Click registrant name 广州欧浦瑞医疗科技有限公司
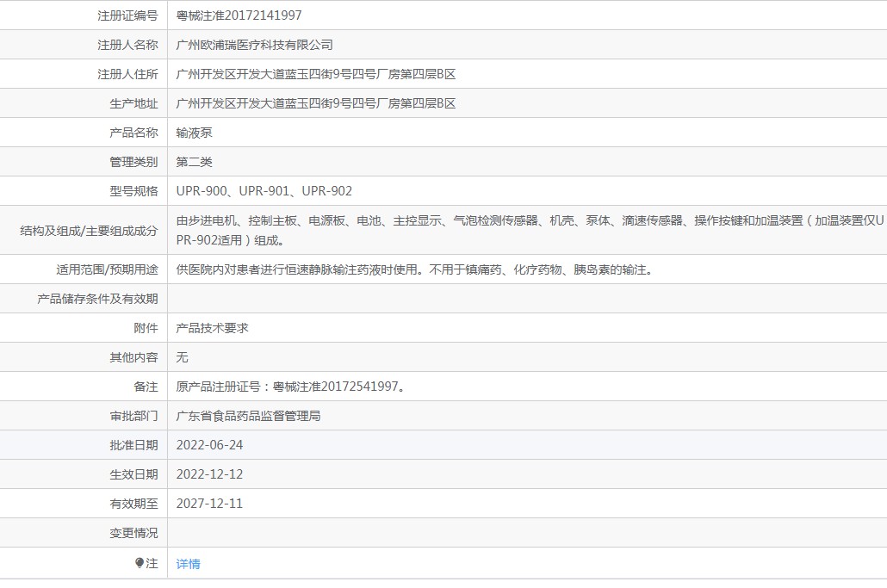The width and height of the screenshot is (887, 588). click(x=254, y=45)
